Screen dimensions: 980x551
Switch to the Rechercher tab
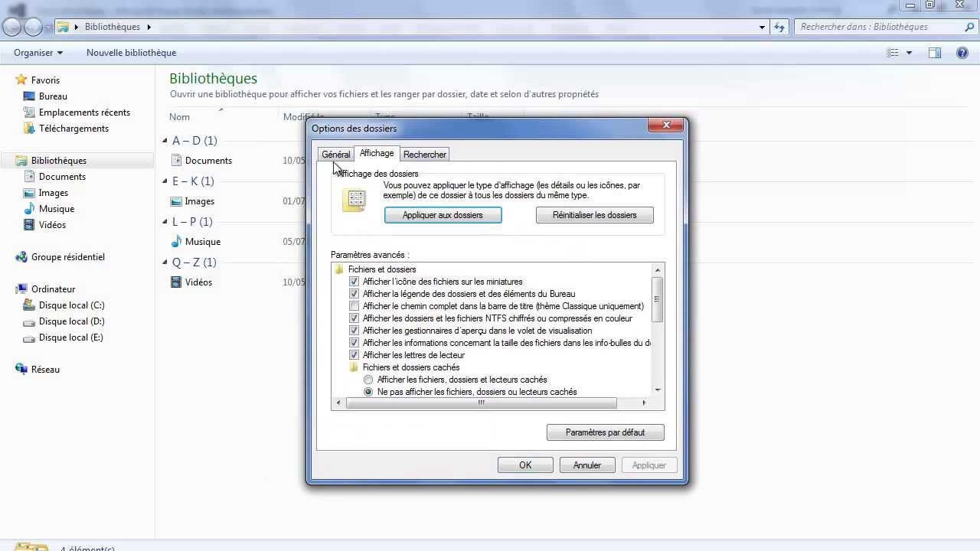click(425, 155)
